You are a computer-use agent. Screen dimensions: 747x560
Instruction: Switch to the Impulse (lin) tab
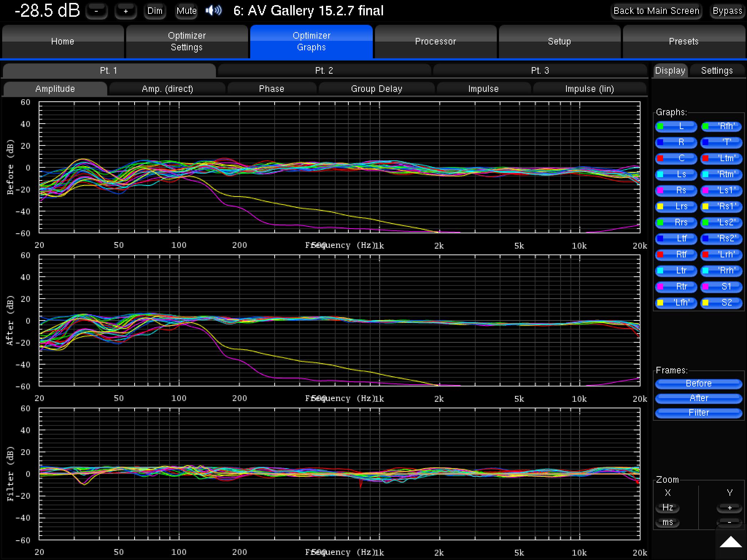pyautogui.click(x=589, y=89)
